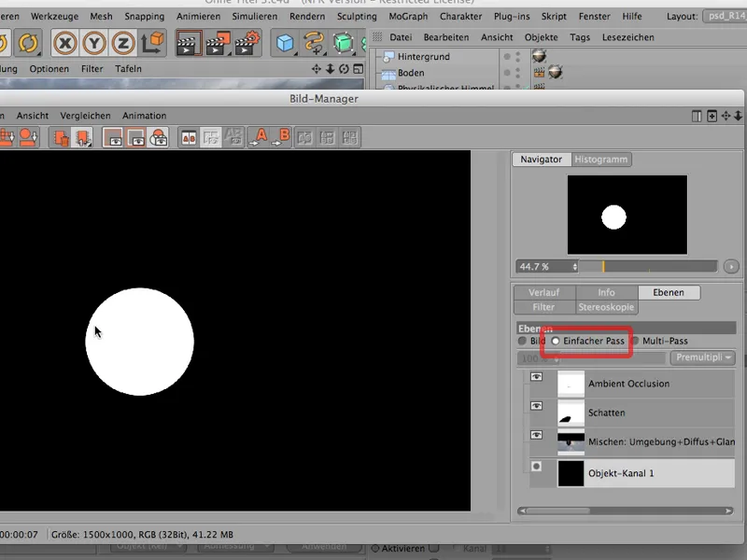Open the Snapping menu
This screenshot has height=560, width=747.
pyautogui.click(x=145, y=16)
